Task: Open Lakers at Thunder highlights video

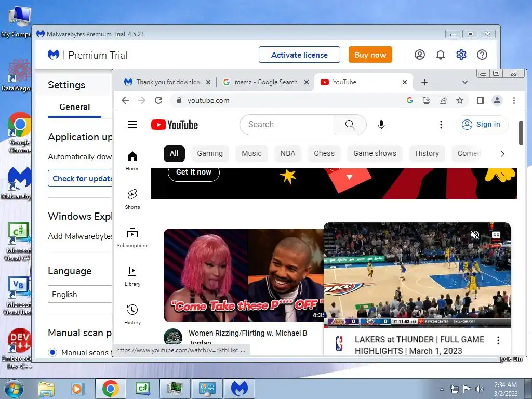Action: tap(417, 275)
